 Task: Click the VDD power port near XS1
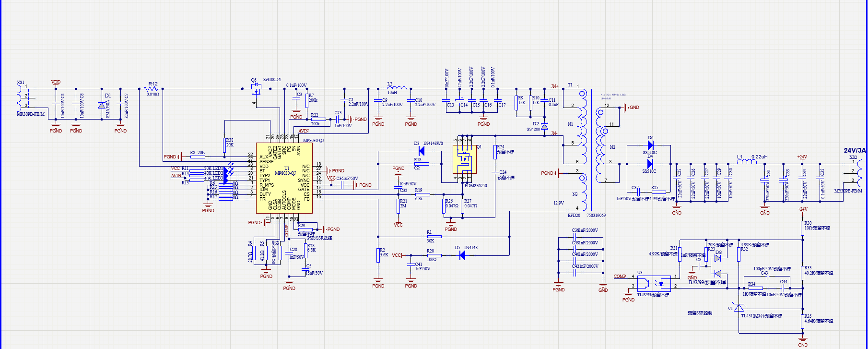[56, 82]
